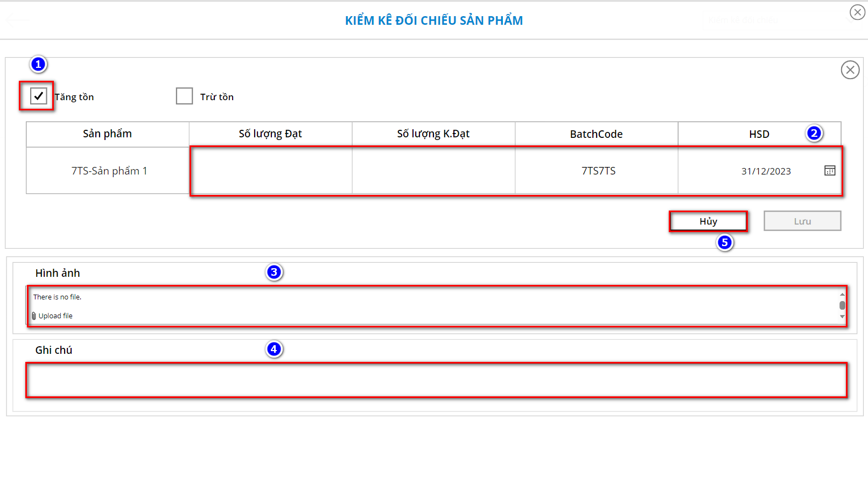Uncheck the Tăng tồn checkbox

point(38,96)
